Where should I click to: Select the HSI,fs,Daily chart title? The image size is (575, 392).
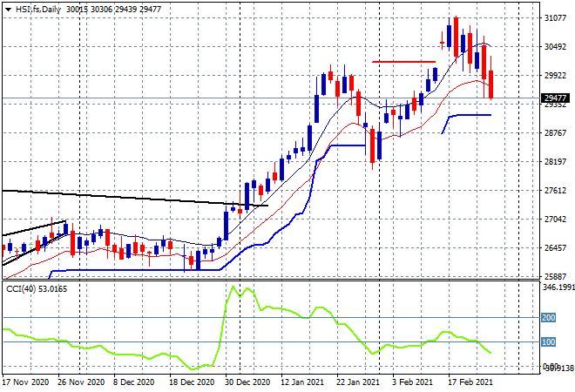[x=37, y=10]
